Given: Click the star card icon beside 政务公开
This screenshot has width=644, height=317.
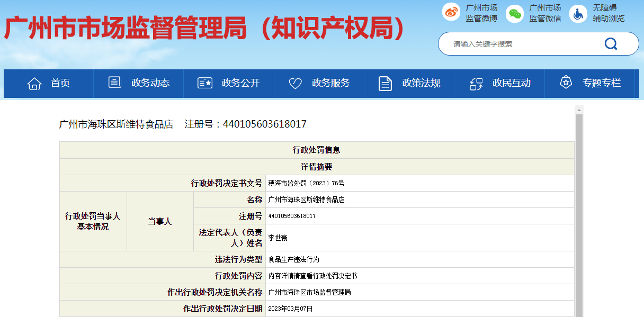Looking at the screenshot, I should (x=204, y=83).
